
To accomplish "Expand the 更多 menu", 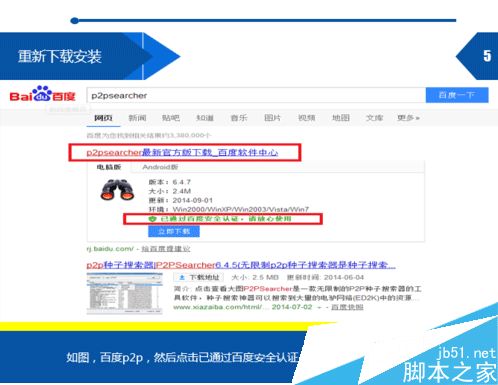I will coord(408,118).
